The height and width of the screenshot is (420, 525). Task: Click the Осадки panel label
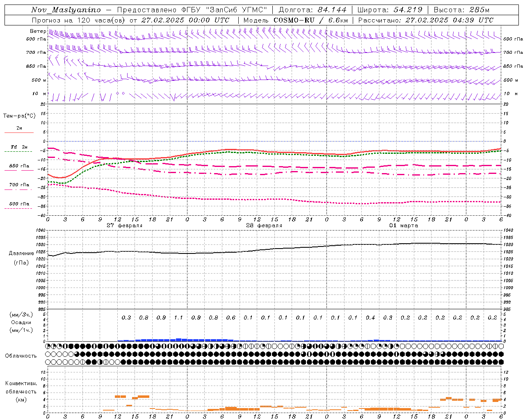tap(21, 322)
